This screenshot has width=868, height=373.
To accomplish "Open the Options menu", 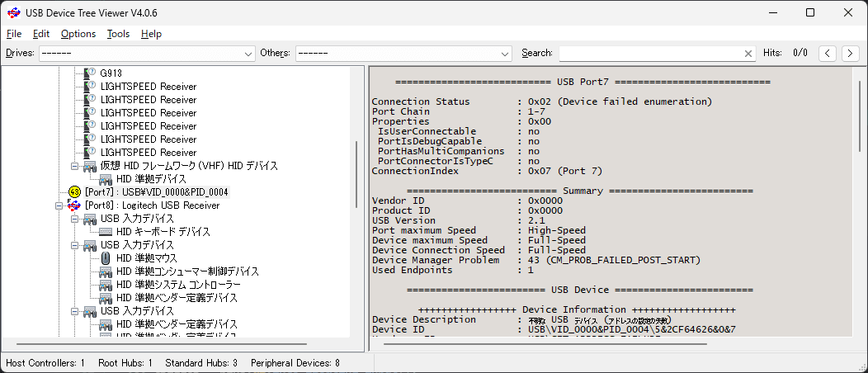I will point(78,34).
